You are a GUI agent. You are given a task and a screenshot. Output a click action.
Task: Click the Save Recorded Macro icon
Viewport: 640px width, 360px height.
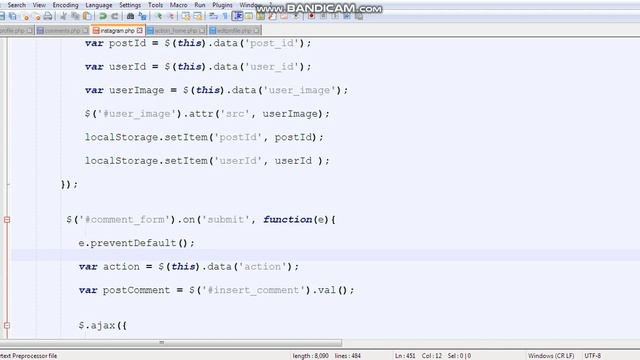click(359, 16)
